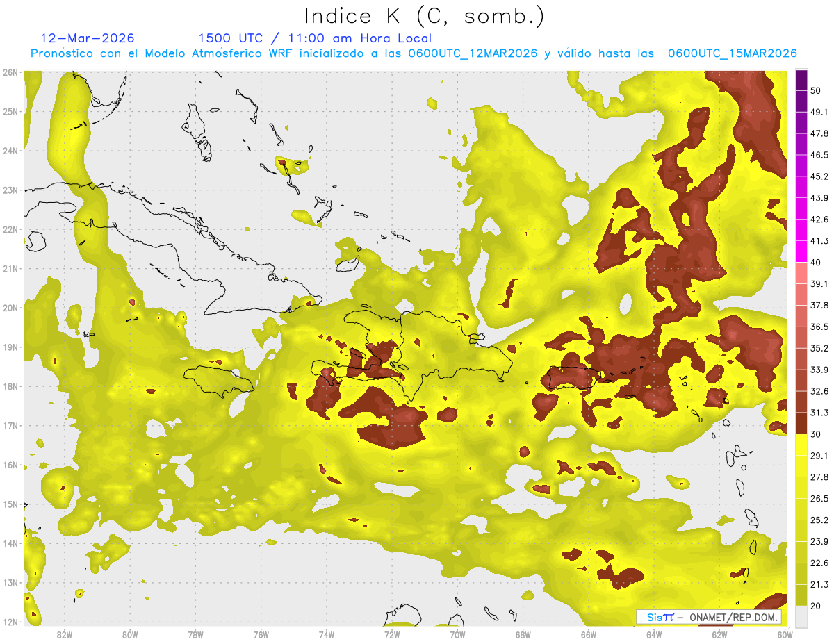Click the gray color bar segment below 20
834x644 pixels.
[x=801, y=616]
